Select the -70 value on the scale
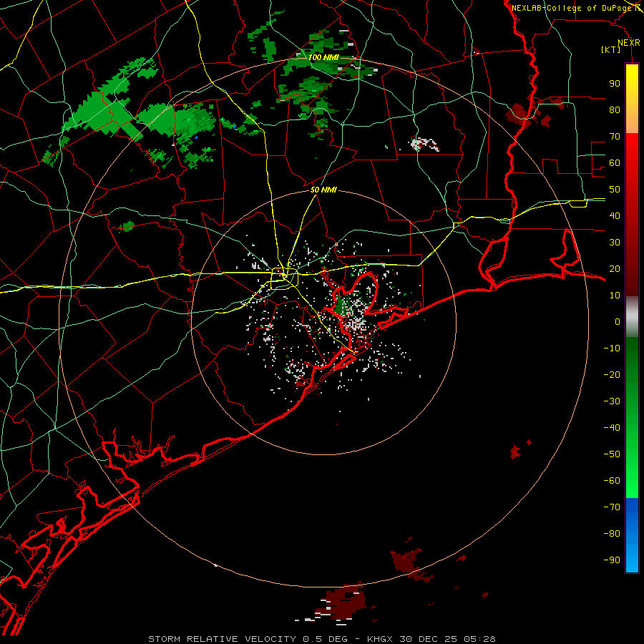The image size is (644, 644). coord(612,507)
